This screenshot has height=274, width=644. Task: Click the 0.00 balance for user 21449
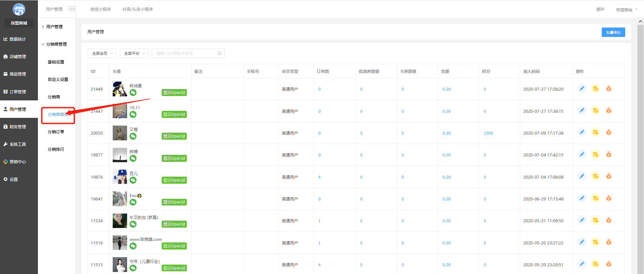pos(446,89)
